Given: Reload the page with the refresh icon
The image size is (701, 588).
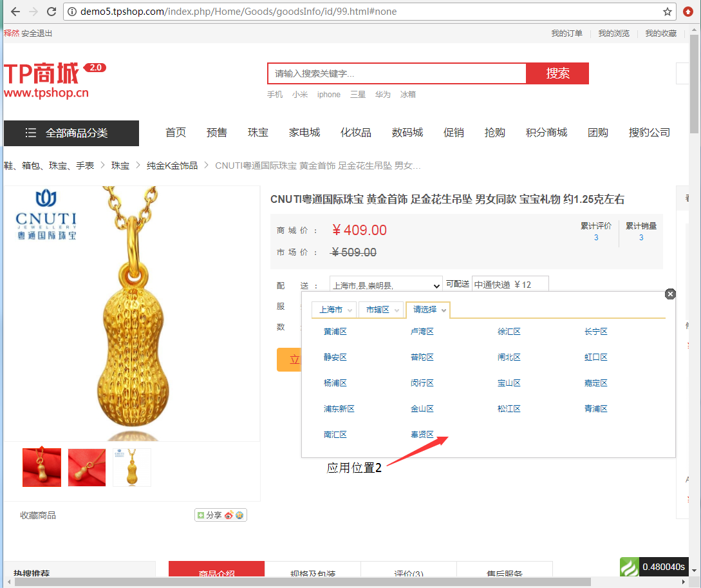Looking at the screenshot, I should pyautogui.click(x=51, y=12).
